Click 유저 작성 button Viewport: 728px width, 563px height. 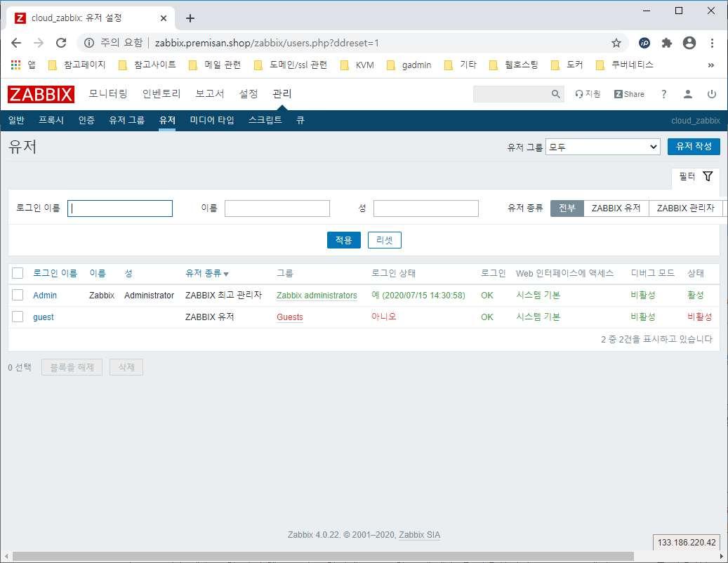[694, 147]
